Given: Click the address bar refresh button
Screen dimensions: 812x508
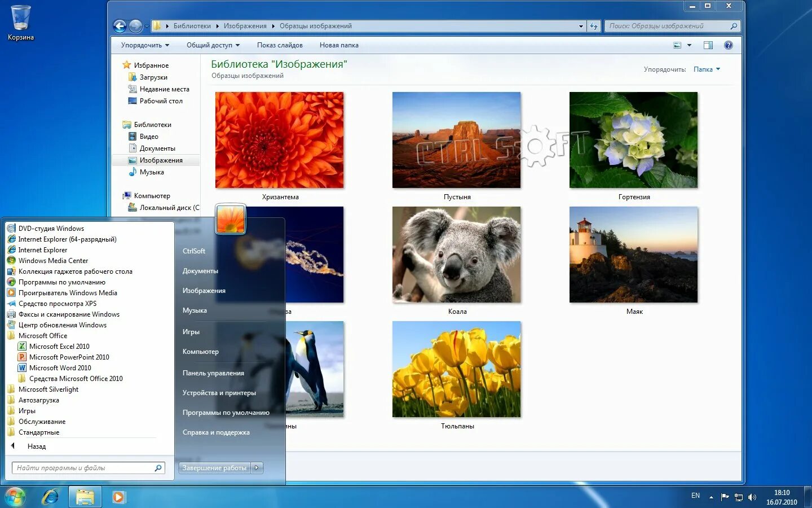Looking at the screenshot, I should (594, 26).
